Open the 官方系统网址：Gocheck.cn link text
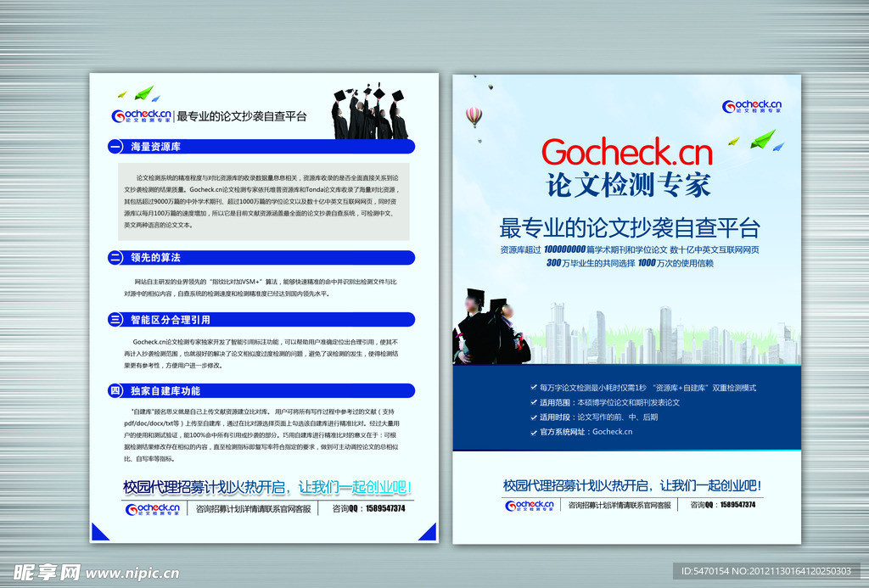Viewport: 869px width, 588px height. (x=586, y=432)
